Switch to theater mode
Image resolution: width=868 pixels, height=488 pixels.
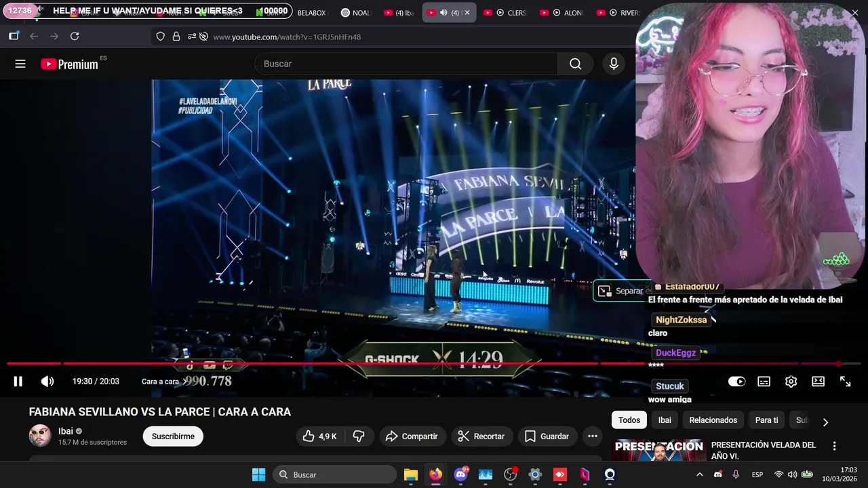pyautogui.click(x=818, y=382)
